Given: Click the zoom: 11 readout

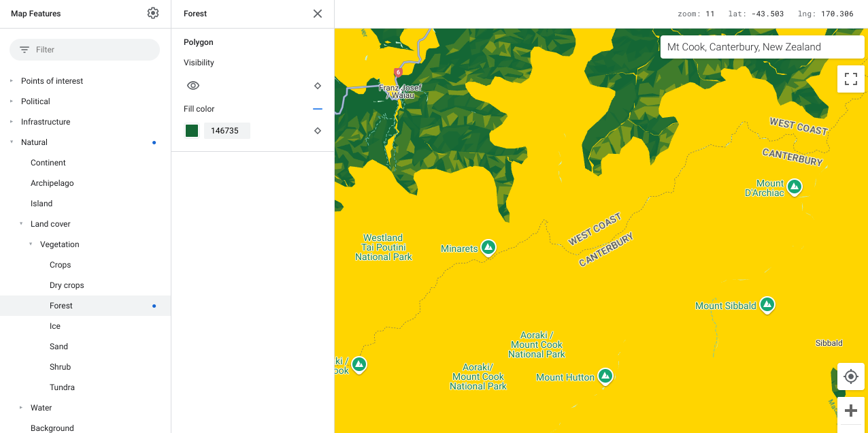Looking at the screenshot, I should [x=696, y=14].
